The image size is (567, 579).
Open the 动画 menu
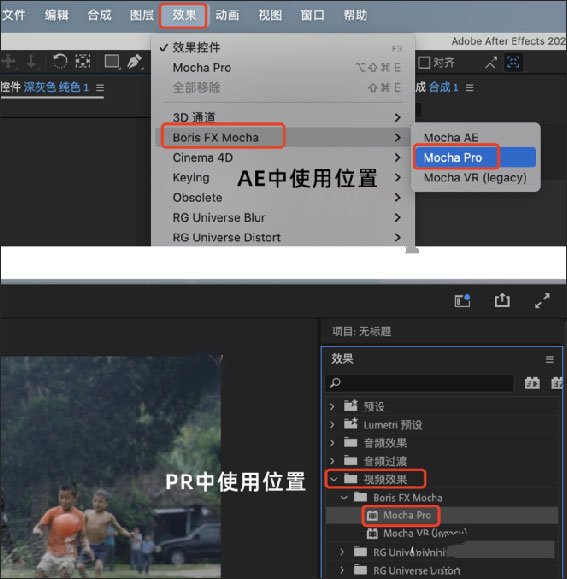click(x=227, y=15)
